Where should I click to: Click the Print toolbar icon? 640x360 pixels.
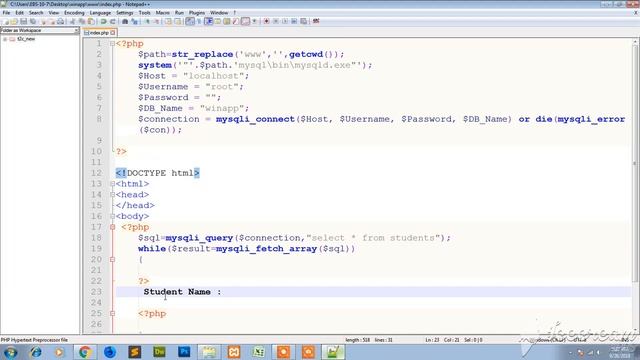[x=60, y=21]
